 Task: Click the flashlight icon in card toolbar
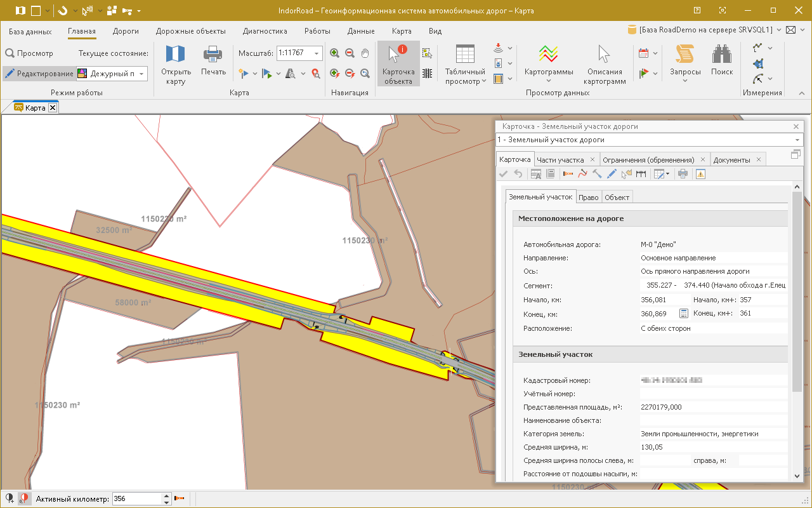(x=567, y=173)
